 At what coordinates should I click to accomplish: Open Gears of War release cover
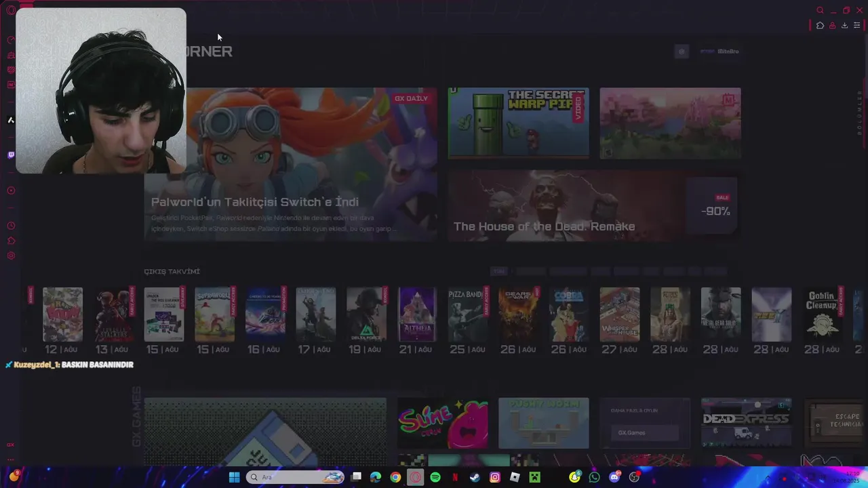518,314
